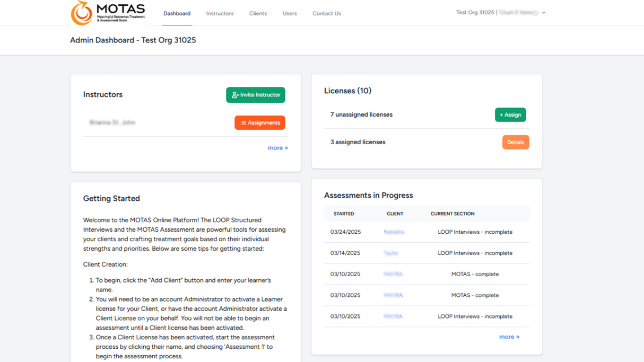644x362 pixels.
Task: Open the first 03/10/2025 MOTAS complete client
Action: (393, 274)
